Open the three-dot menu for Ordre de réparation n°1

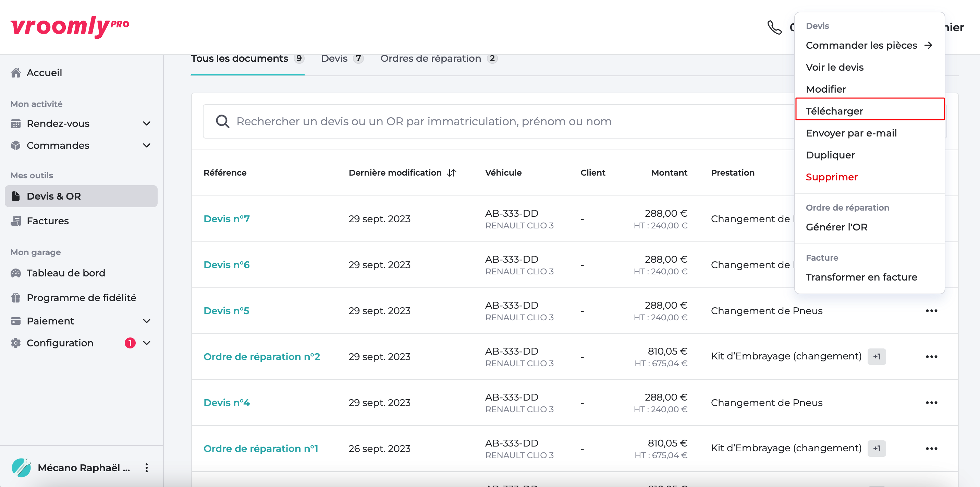click(x=931, y=449)
